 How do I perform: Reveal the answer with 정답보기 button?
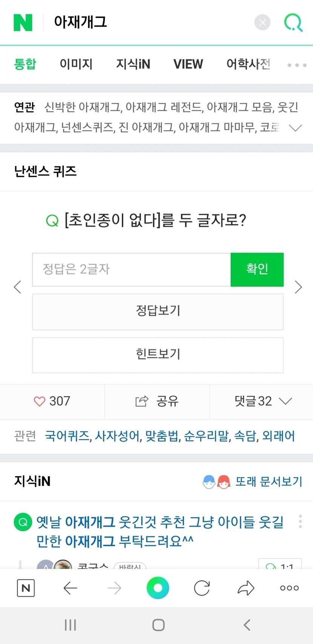pos(158,311)
